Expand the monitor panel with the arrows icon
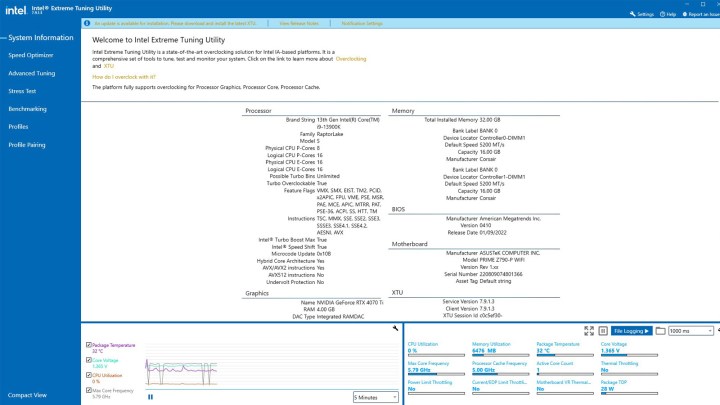720x405 pixels. click(588, 329)
